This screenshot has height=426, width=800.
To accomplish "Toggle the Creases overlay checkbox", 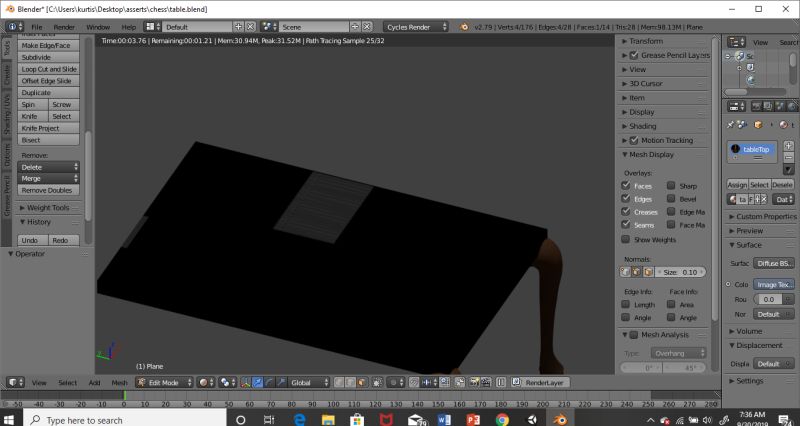I will pyautogui.click(x=626, y=211).
